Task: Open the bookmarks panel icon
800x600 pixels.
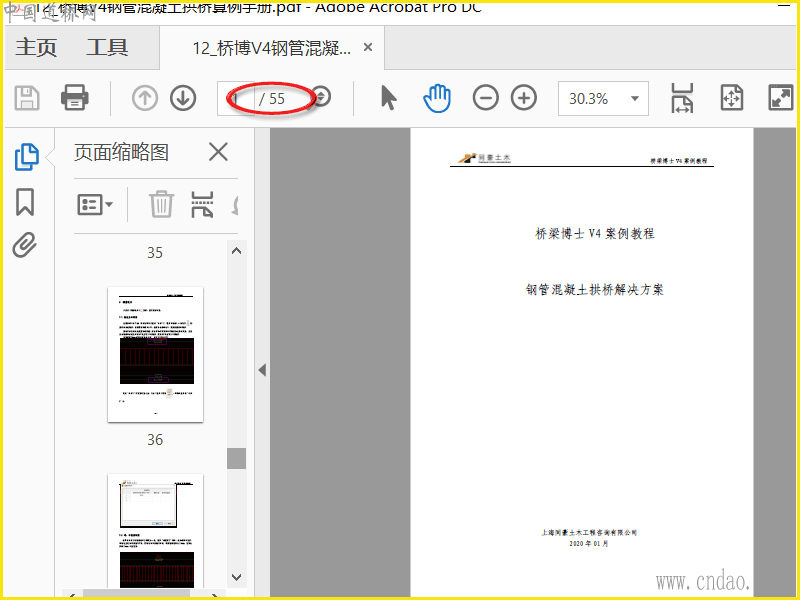Action: 25,202
